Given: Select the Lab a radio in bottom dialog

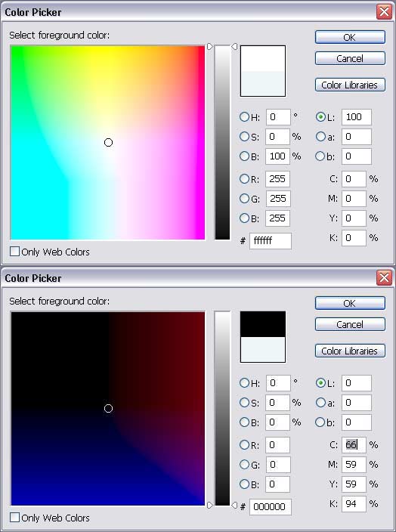Looking at the screenshot, I should tap(320, 402).
